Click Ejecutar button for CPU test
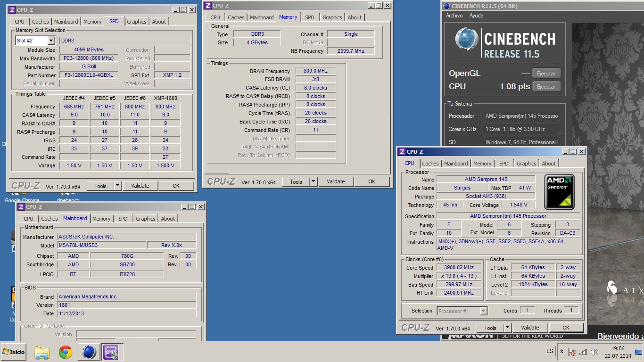The image size is (644, 362). pyautogui.click(x=546, y=87)
